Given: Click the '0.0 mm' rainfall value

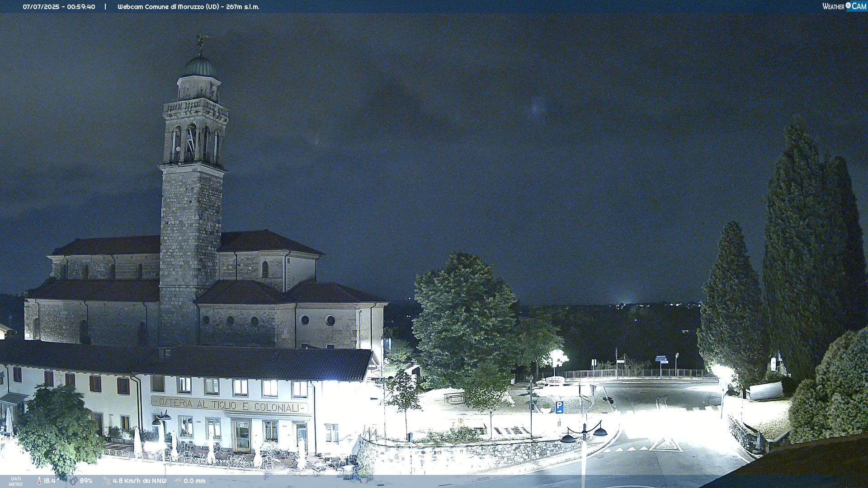Looking at the screenshot, I should pyautogui.click(x=194, y=481).
